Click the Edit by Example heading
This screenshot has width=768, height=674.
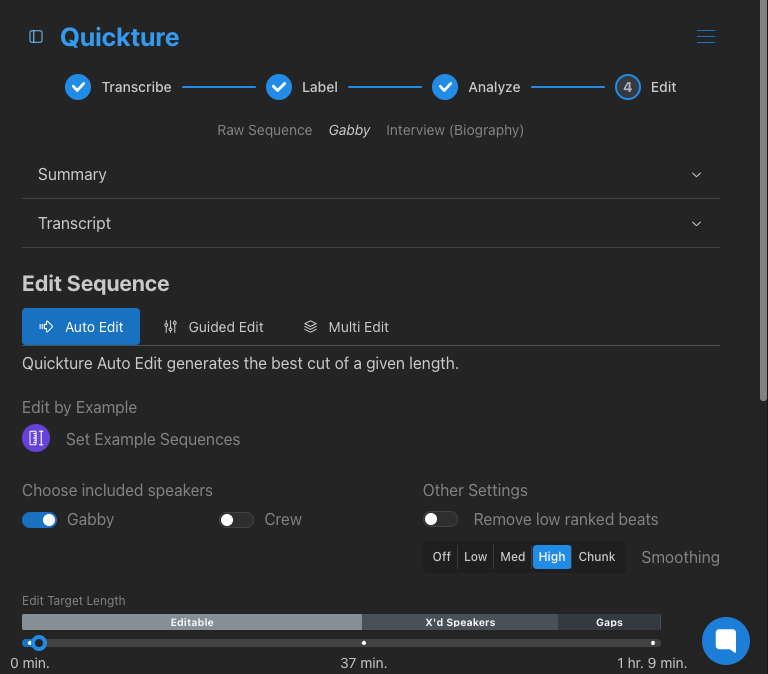click(x=79, y=408)
